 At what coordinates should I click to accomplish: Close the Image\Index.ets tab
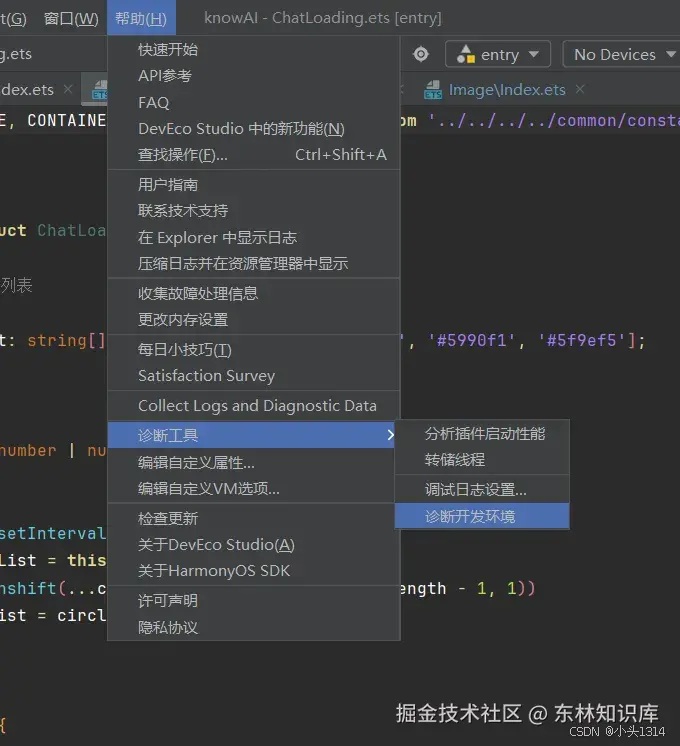click(x=580, y=89)
